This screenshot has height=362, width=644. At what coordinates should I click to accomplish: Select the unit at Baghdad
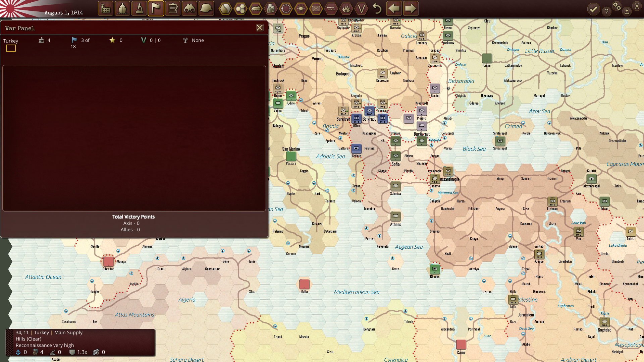604,321
